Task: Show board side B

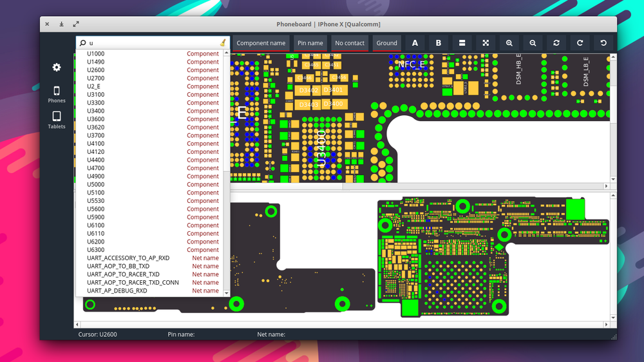Action: point(439,43)
